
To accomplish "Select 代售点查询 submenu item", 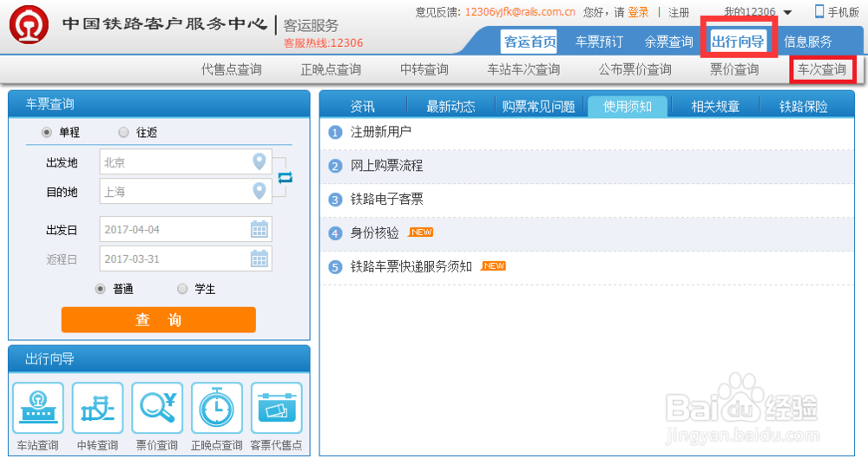I will (x=232, y=69).
